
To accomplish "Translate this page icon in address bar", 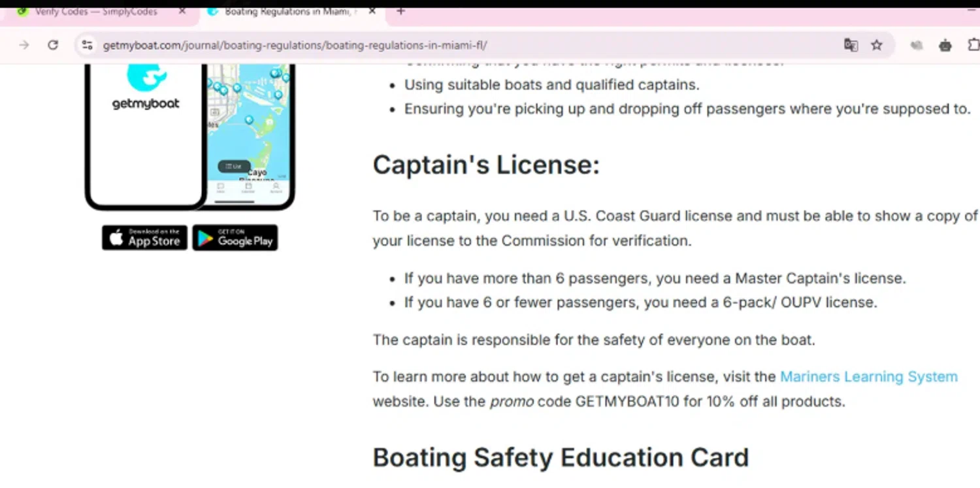I will (851, 45).
